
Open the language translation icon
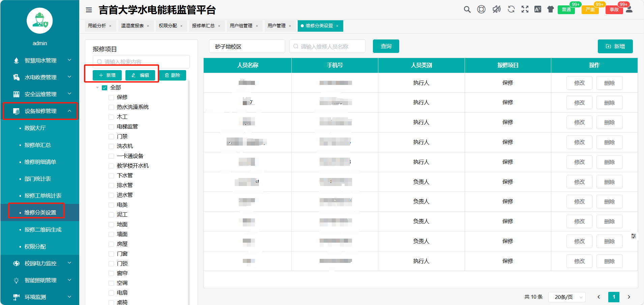pyautogui.click(x=538, y=9)
